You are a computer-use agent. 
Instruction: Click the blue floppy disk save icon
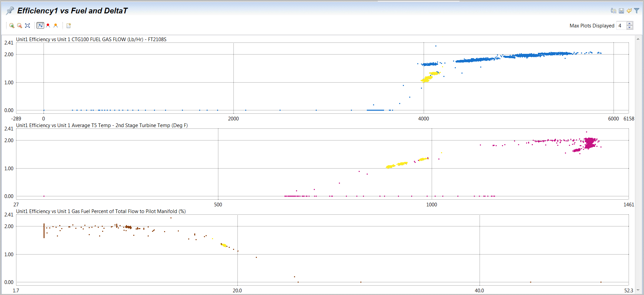(621, 11)
